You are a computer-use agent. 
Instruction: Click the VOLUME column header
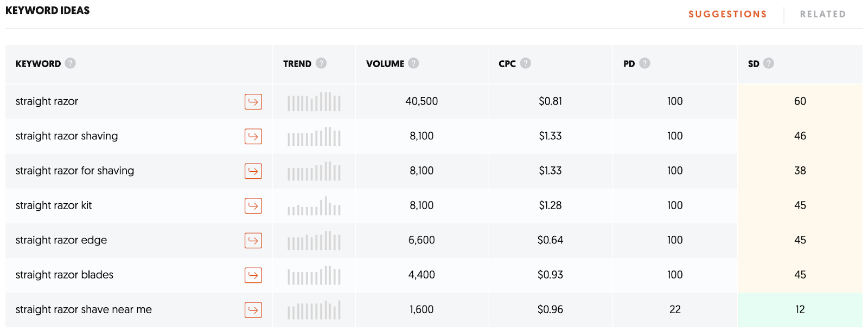pos(385,64)
